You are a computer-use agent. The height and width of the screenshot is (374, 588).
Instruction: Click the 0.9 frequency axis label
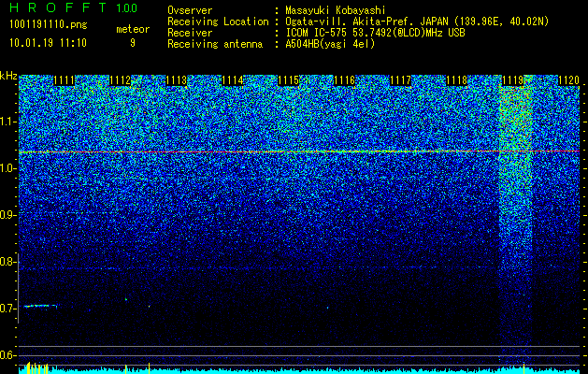7,215
